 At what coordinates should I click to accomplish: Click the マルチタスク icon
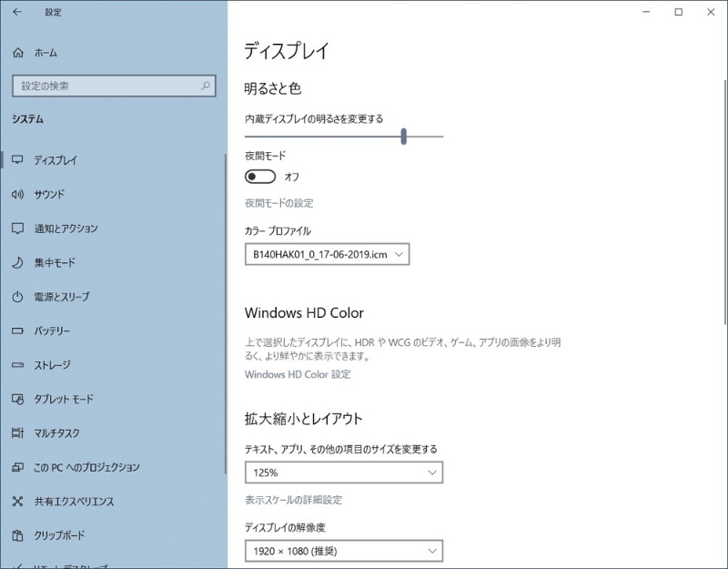point(17,433)
